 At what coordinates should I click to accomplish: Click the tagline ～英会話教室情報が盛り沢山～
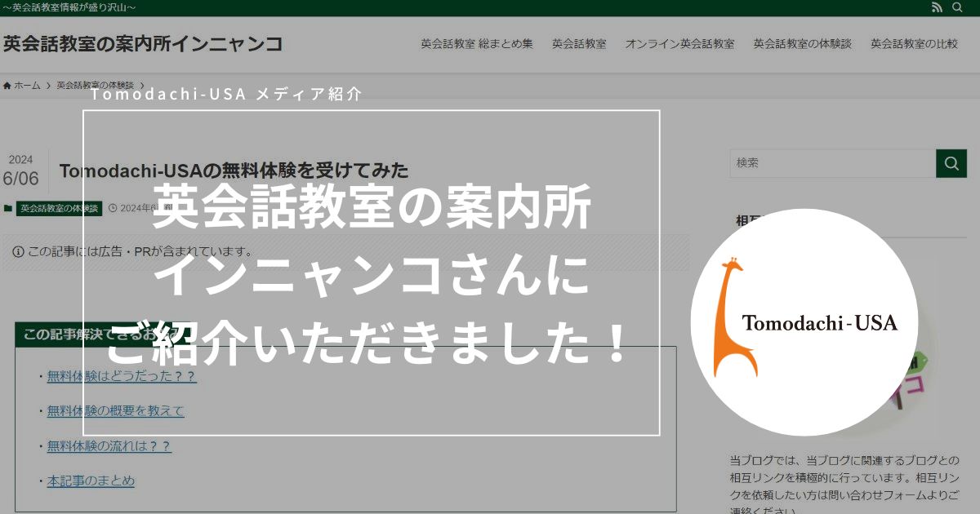pyautogui.click(x=69, y=7)
